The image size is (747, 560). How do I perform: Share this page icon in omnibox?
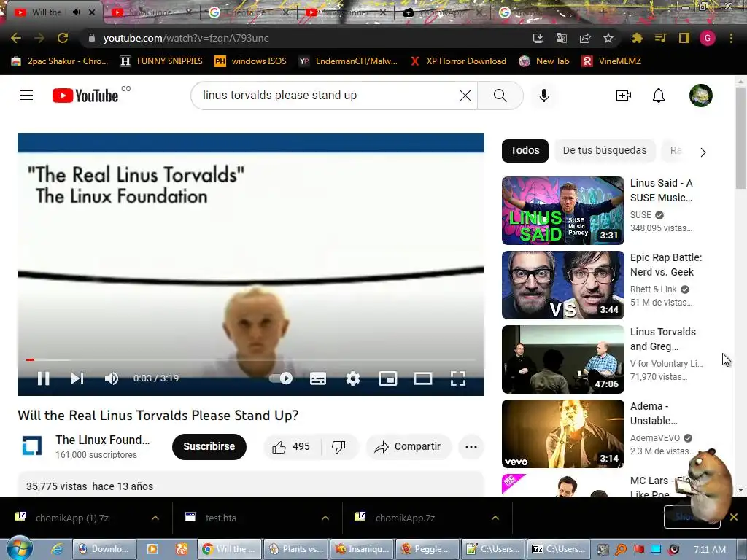click(585, 38)
